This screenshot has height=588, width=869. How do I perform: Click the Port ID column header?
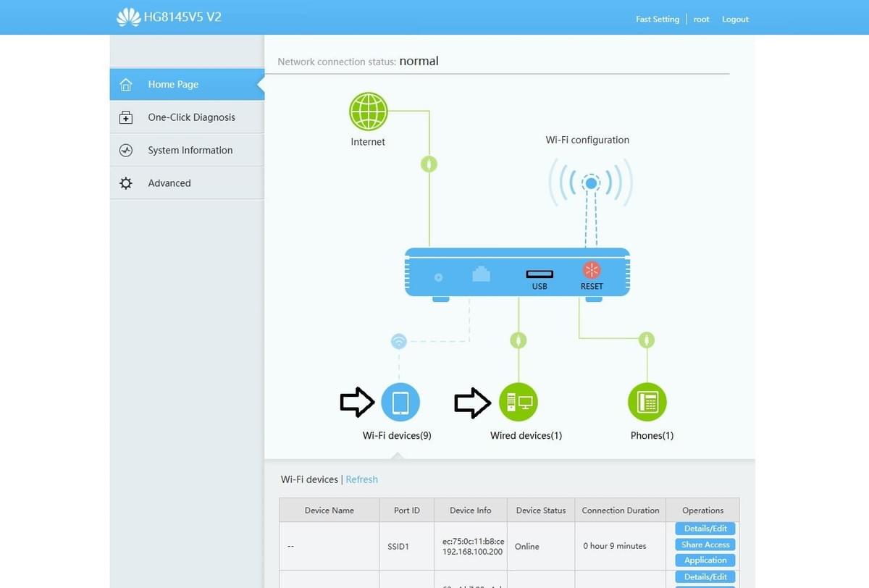(407, 511)
